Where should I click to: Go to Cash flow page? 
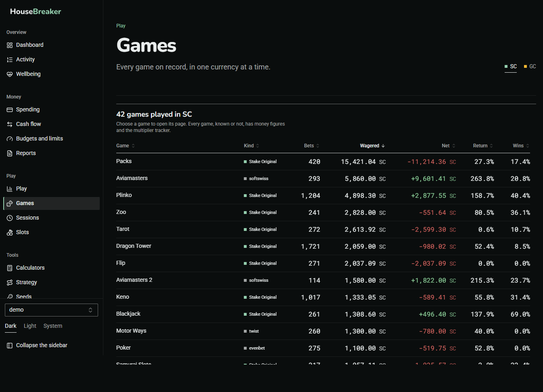pyautogui.click(x=51, y=124)
